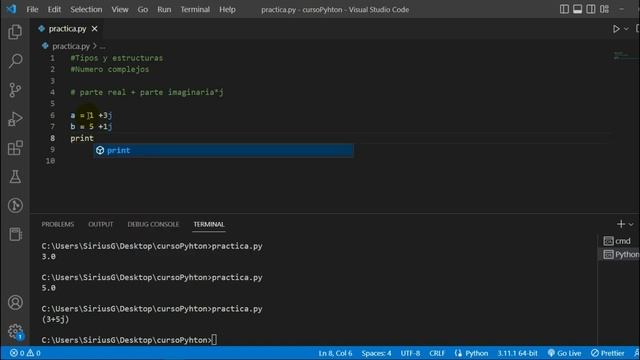Open the Go menu

click(143, 9)
